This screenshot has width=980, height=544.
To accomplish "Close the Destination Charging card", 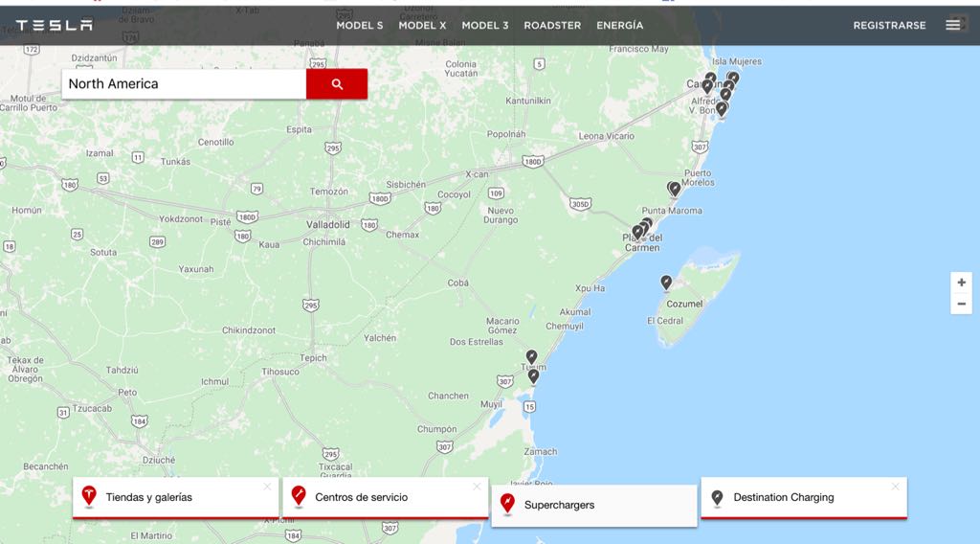I will 895,487.
